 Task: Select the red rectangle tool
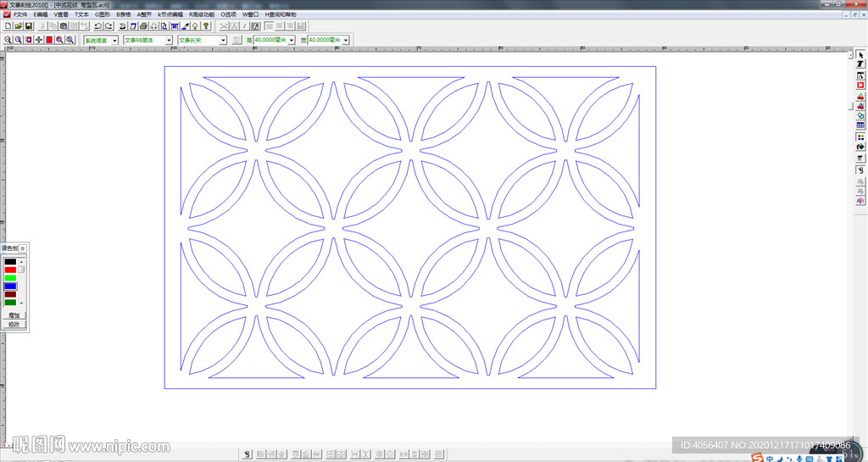[860, 86]
